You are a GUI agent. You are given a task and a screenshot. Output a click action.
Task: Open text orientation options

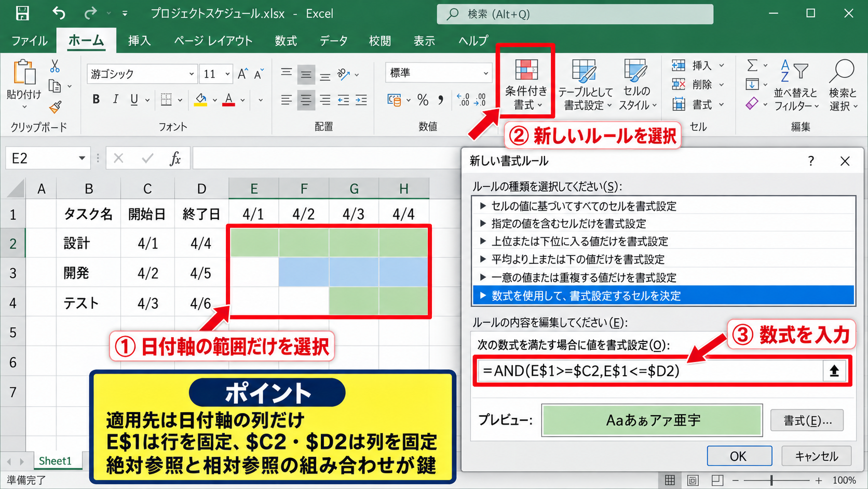coord(344,74)
